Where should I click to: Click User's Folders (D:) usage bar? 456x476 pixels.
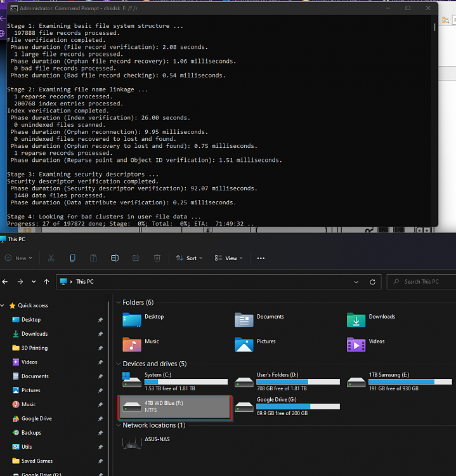coord(298,381)
